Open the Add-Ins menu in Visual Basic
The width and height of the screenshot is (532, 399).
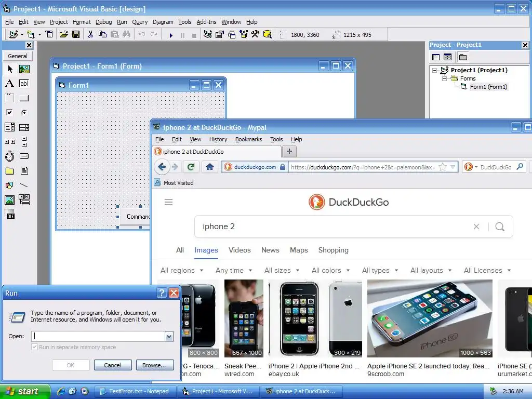206,22
